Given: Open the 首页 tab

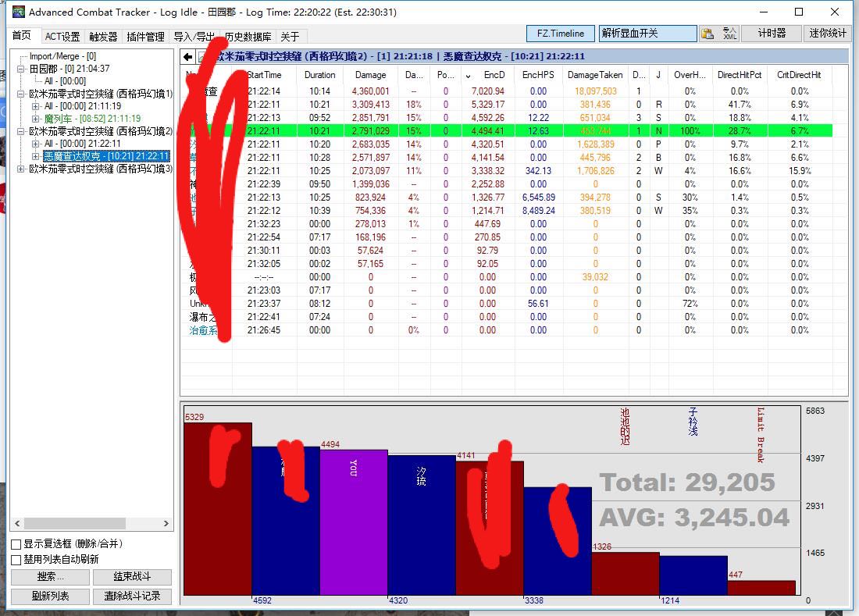Looking at the screenshot, I should pyautogui.click(x=22, y=36).
